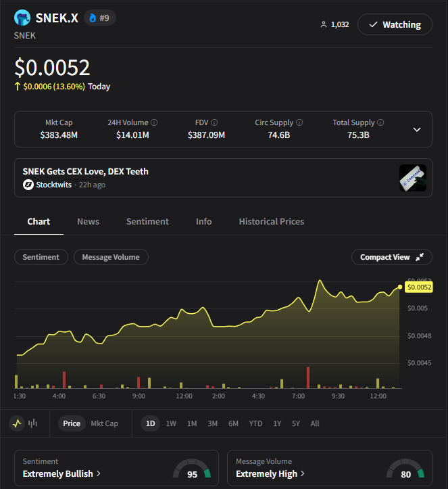Select the 1D time range
The height and width of the screenshot is (489, 448).
point(150,423)
